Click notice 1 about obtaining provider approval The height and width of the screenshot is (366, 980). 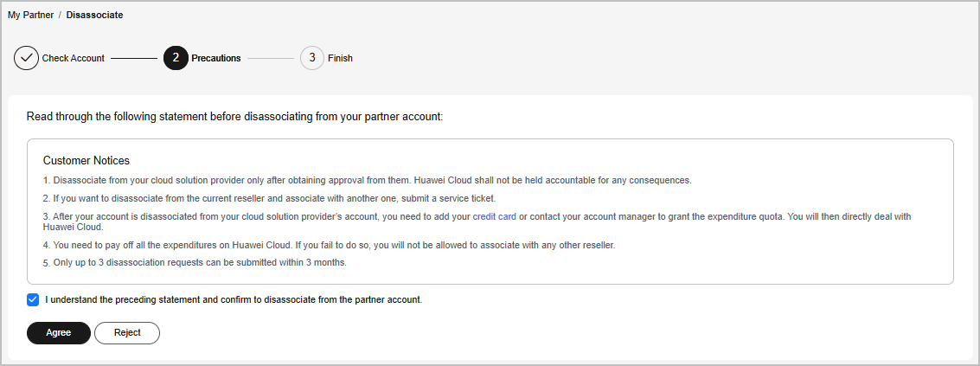click(368, 180)
